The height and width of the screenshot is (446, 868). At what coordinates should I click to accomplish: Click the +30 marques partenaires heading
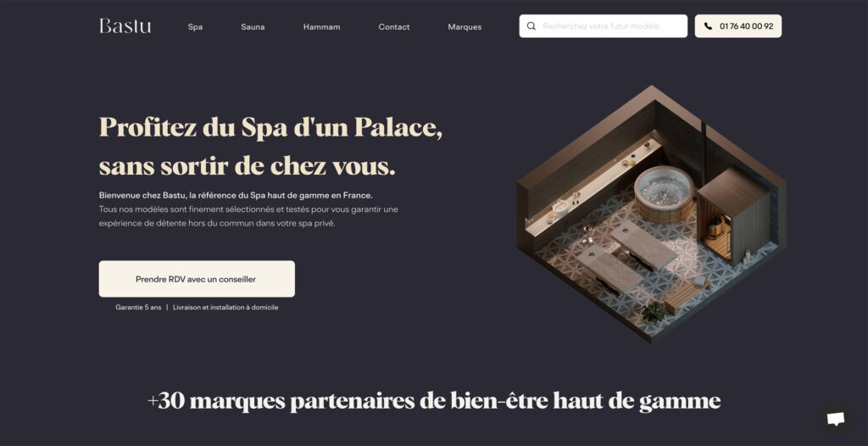[434, 400]
